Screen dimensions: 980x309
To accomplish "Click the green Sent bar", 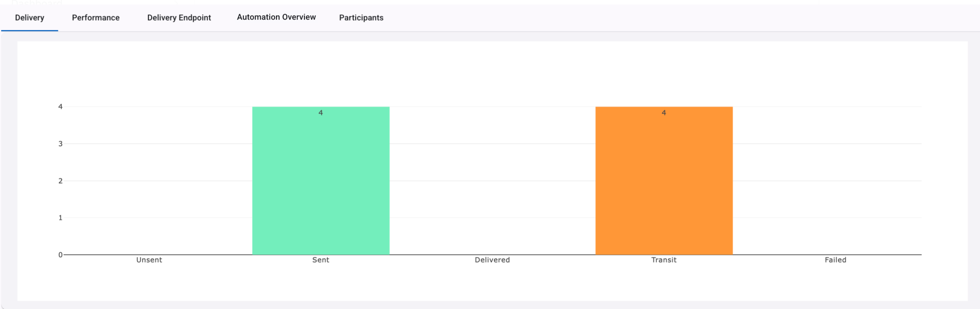I will (321, 181).
